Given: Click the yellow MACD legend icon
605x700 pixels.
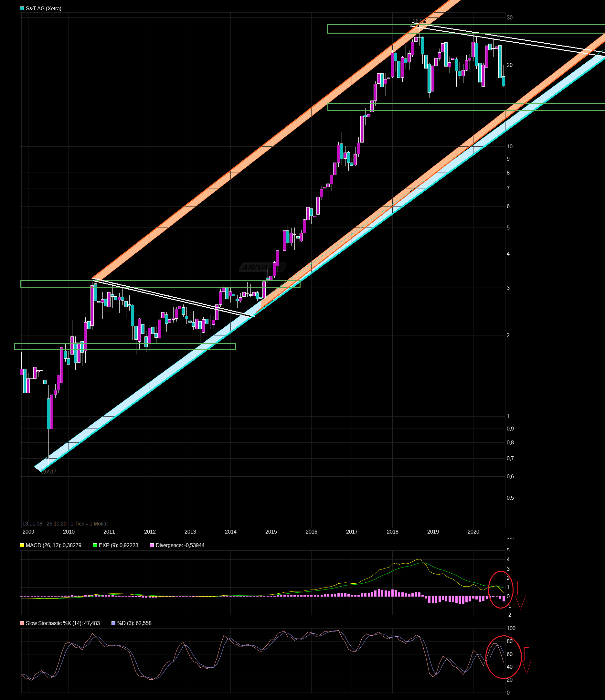Looking at the screenshot, I should click(x=21, y=545).
